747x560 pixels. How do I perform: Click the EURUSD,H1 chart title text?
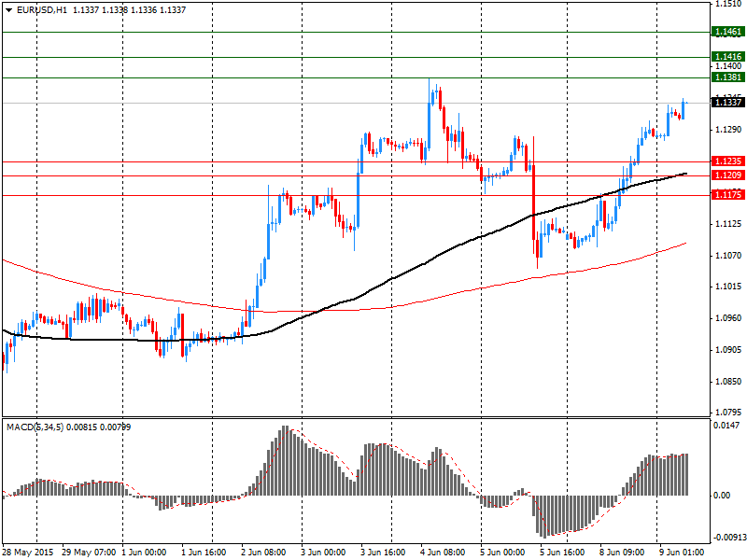(x=41, y=10)
